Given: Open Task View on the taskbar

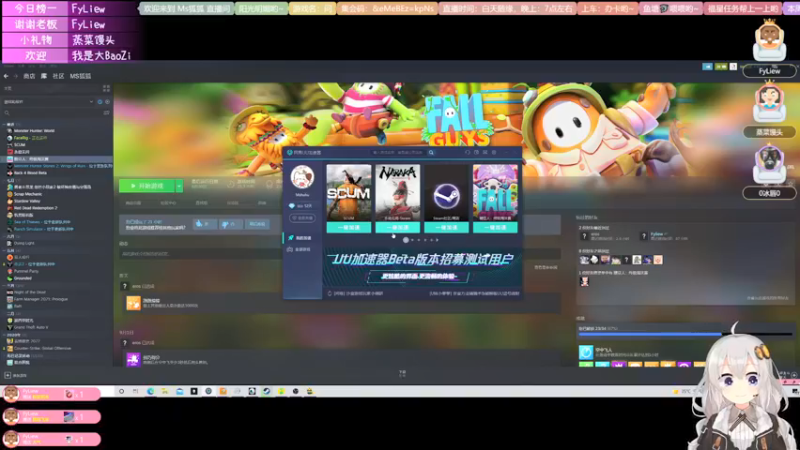Looking at the screenshot, I should click(136, 391).
